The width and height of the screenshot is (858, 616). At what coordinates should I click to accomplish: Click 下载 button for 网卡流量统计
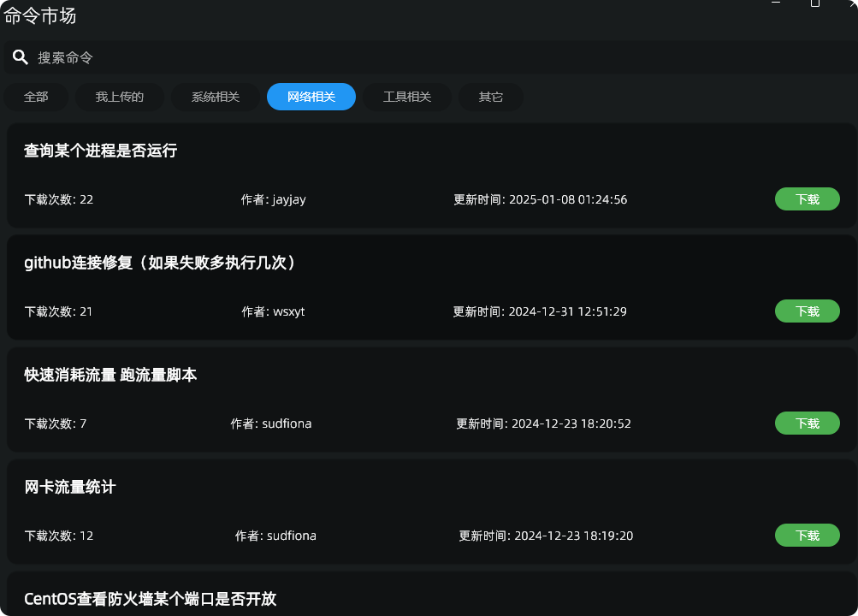[x=807, y=536]
